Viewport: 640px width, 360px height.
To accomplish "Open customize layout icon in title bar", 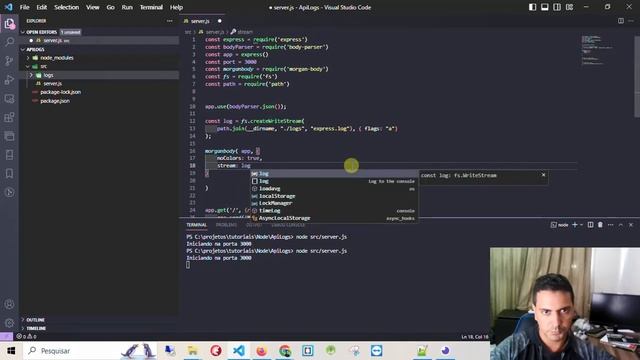I will click(569, 7).
